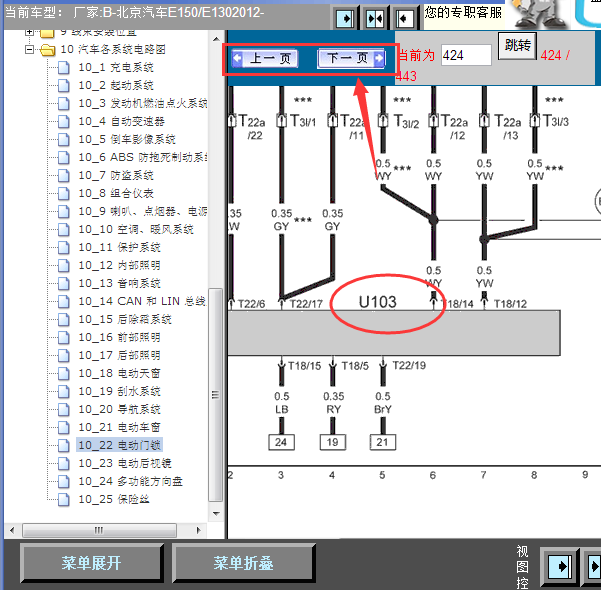Viewport: 601px width, 590px height.
Task: Click the U103 module label in diagram
Action: 378,302
